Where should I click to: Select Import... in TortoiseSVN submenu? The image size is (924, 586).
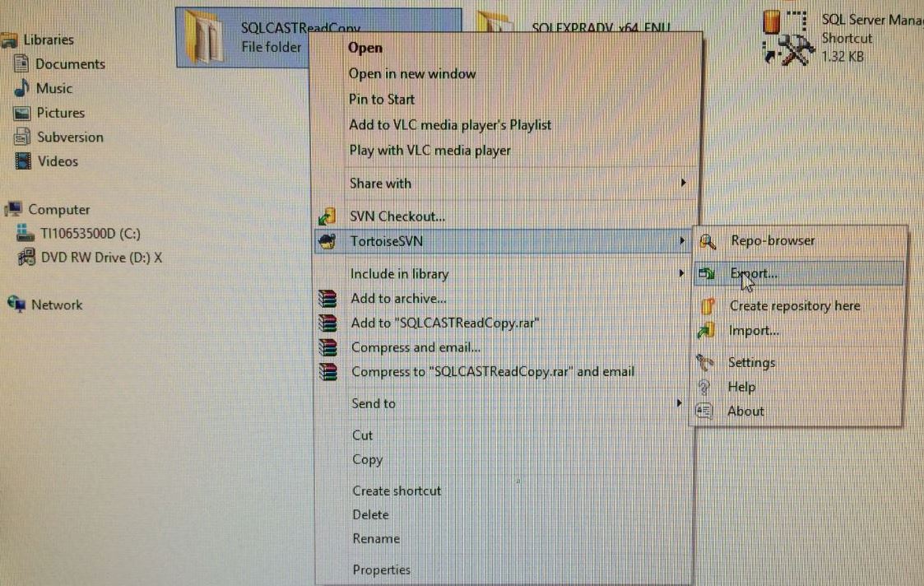(x=754, y=331)
